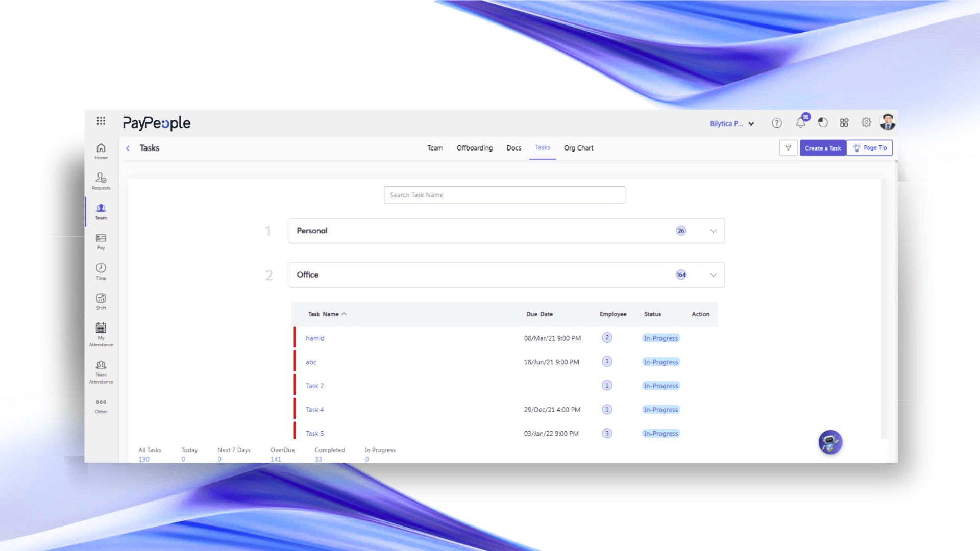Switch to the Org Chart tab
This screenshot has width=980, height=551.
pyautogui.click(x=578, y=148)
